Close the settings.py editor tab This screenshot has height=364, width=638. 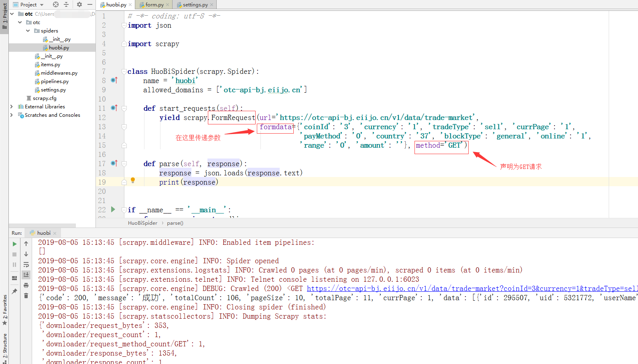pyautogui.click(x=212, y=5)
